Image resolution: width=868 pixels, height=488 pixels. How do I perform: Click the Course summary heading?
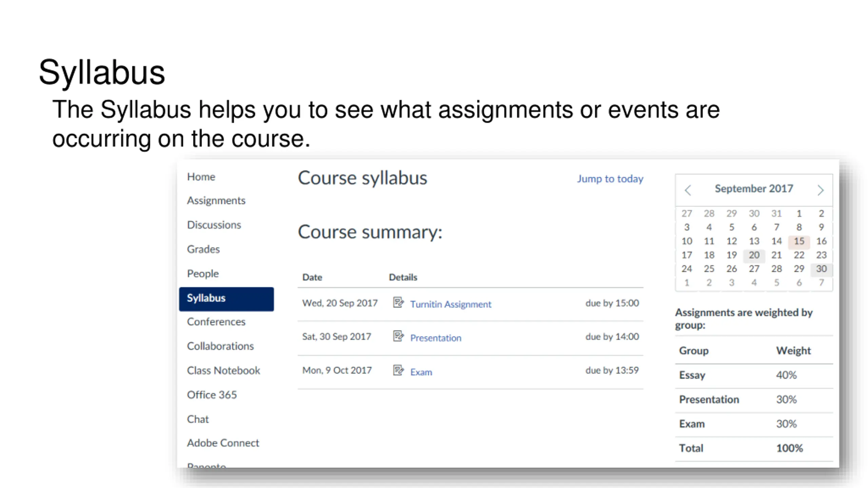(370, 232)
